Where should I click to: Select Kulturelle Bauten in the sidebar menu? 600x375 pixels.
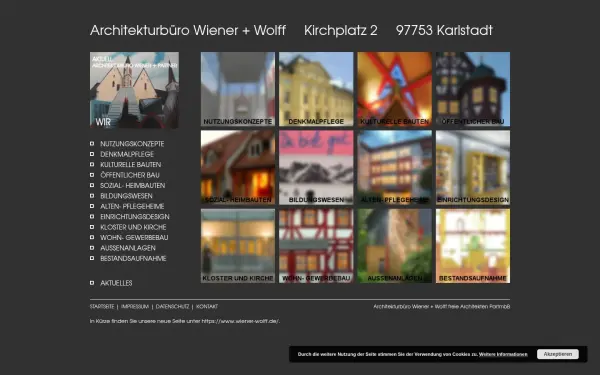(x=130, y=165)
